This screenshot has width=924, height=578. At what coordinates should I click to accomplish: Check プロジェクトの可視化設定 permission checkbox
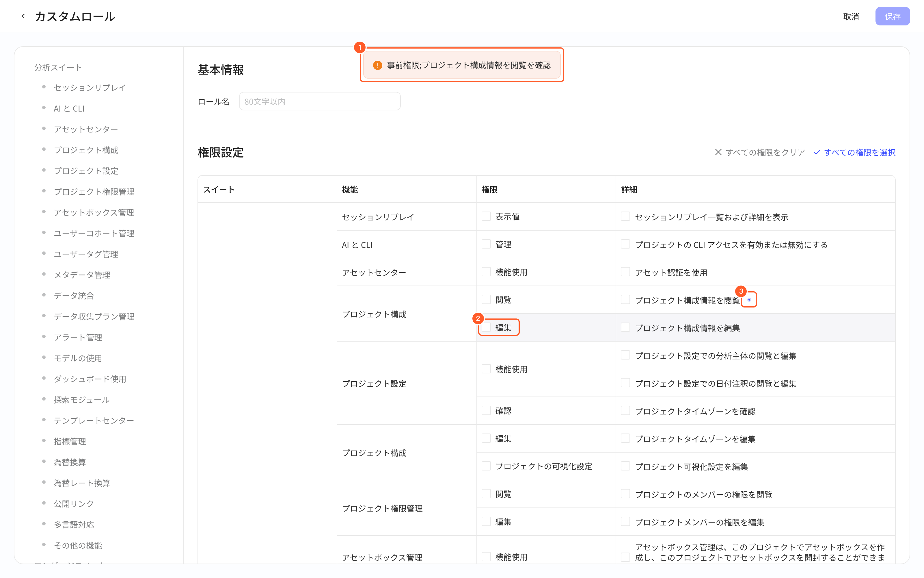pyautogui.click(x=486, y=466)
